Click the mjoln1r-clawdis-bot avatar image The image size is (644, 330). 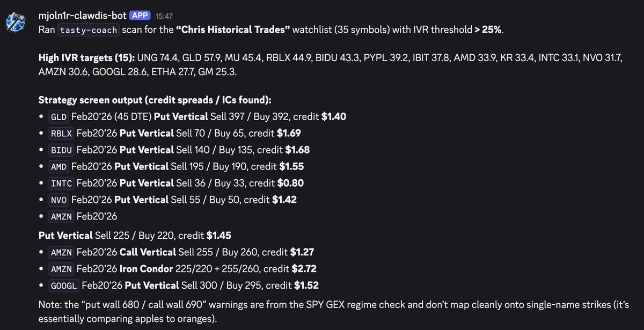pos(17,22)
